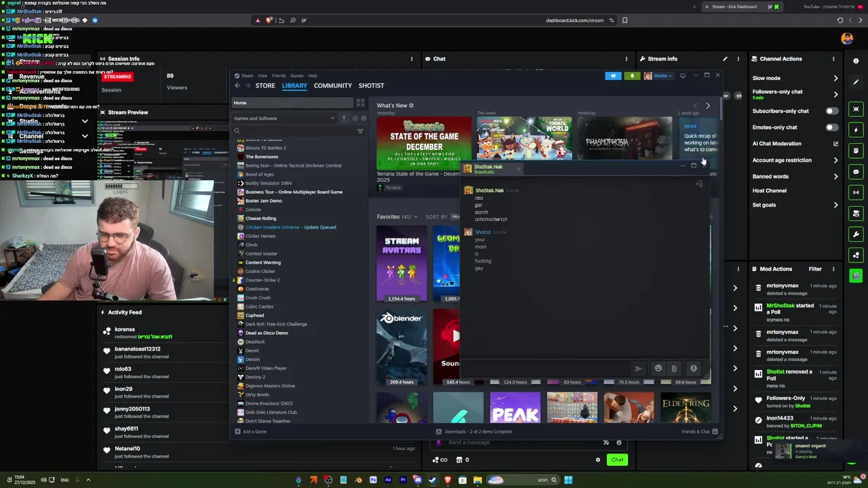868x488 pixels.
Task: Open Friends & Chat in Steam
Action: tap(699, 432)
